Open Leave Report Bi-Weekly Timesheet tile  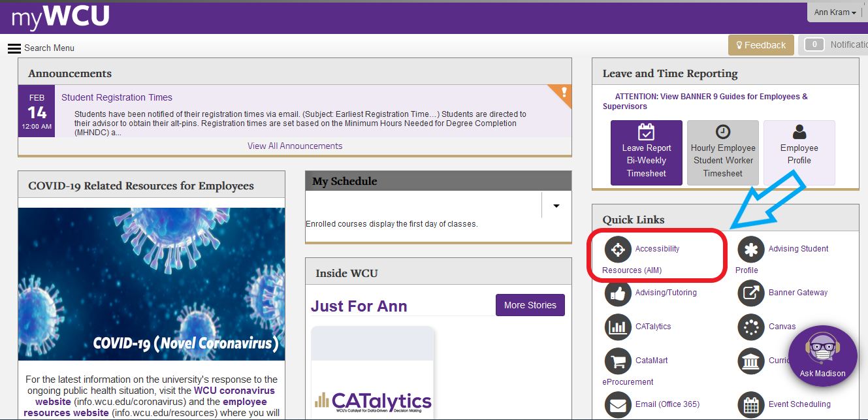[x=647, y=153]
